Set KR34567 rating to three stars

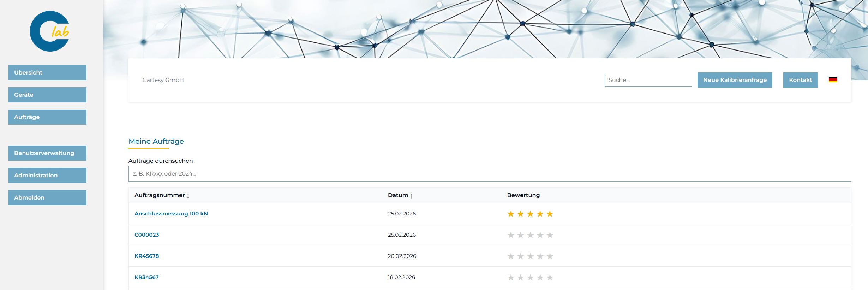click(530, 278)
